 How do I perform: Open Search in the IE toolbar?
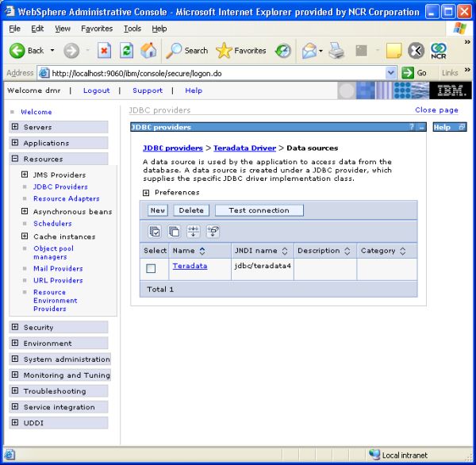pos(186,51)
